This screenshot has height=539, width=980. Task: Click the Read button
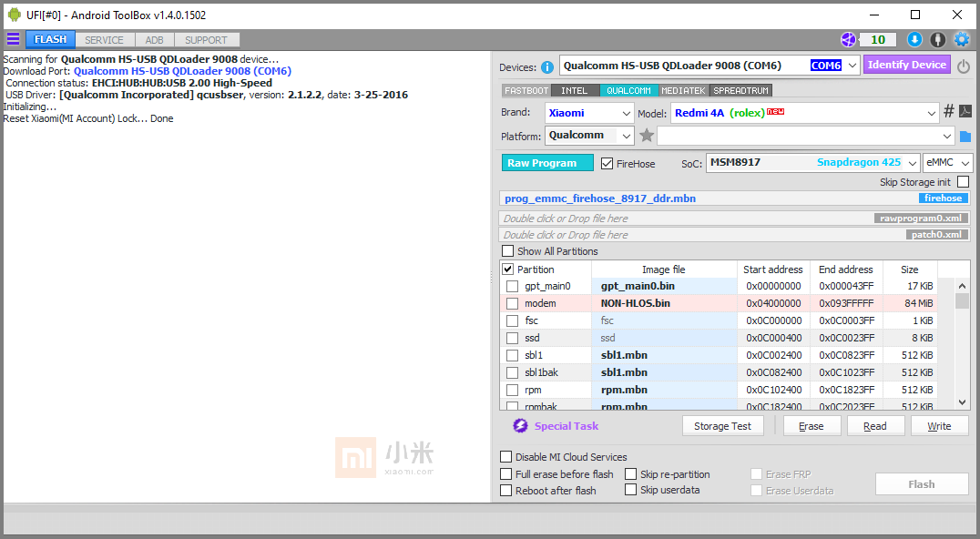pos(875,426)
